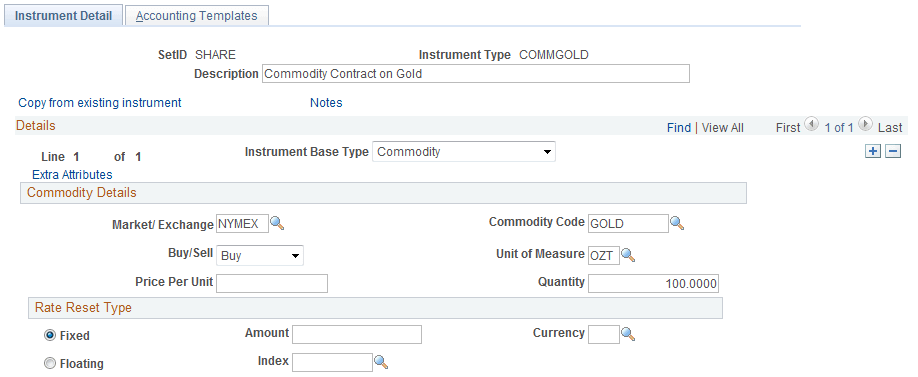Show next row arrow in Details
Image resolution: width=918 pixels, height=377 pixels.
pos(865,124)
